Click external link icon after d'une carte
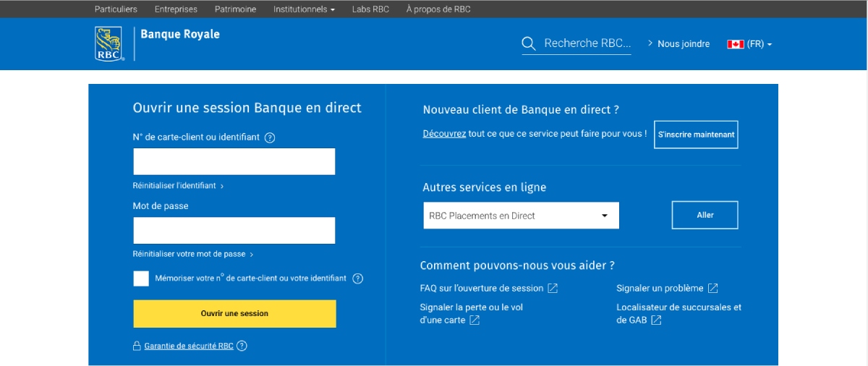868x366 pixels. pyautogui.click(x=475, y=320)
